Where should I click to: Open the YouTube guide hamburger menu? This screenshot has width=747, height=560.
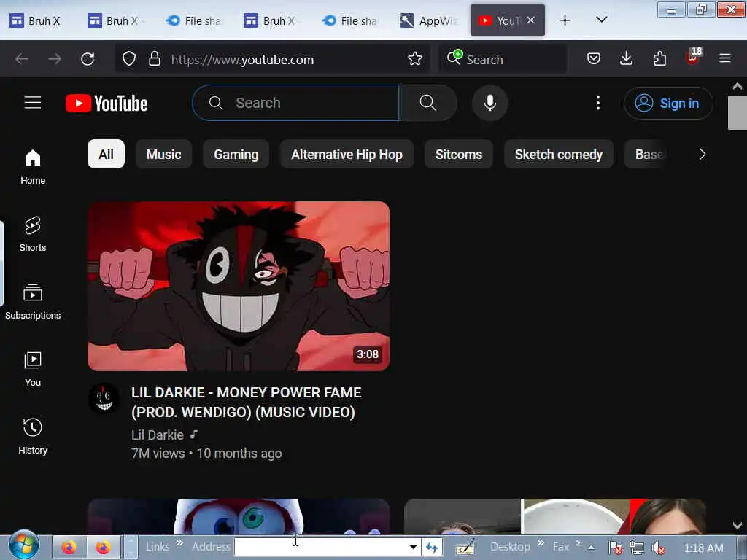(x=33, y=103)
